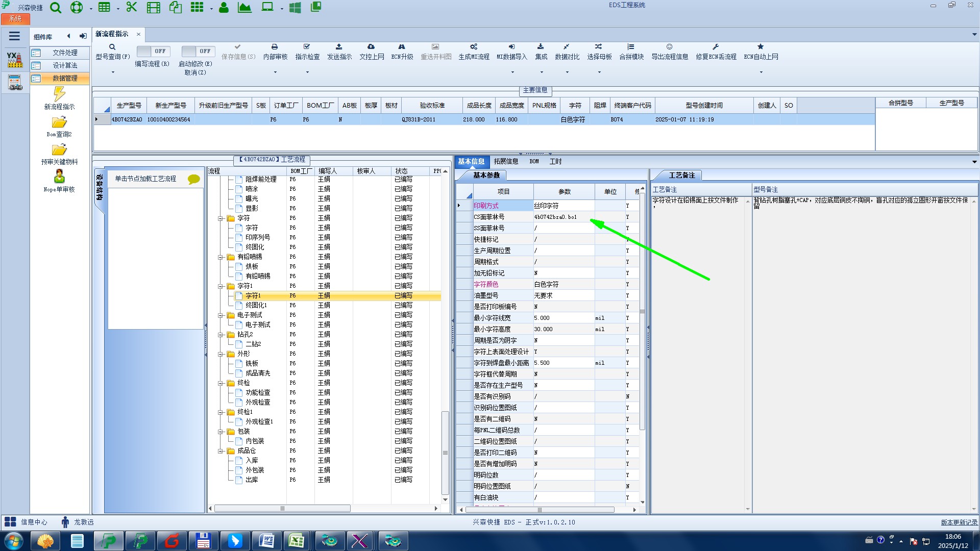The image size is (980, 551).
Task: Click the 型号查询 search icon
Action: tap(112, 47)
